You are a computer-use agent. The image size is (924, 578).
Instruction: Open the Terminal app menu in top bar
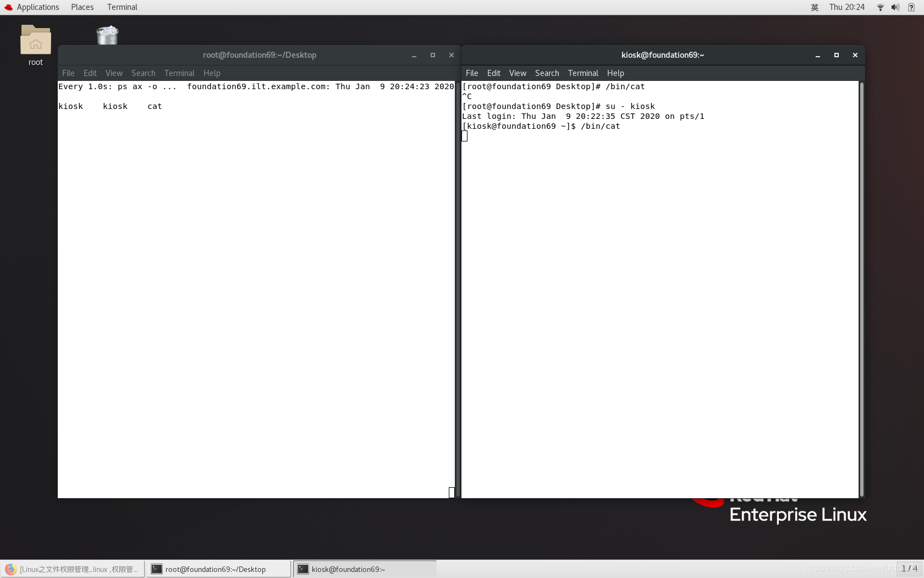click(x=122, y=7)
